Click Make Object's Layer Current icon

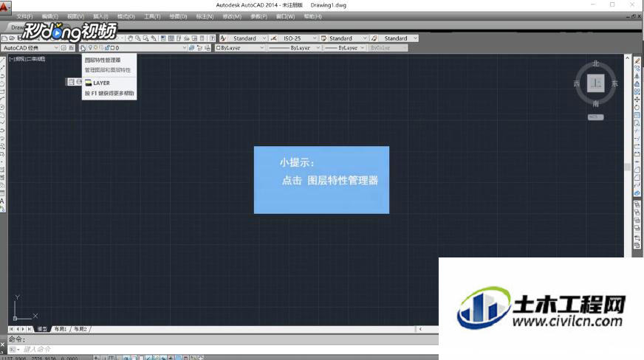coord(191,48)
